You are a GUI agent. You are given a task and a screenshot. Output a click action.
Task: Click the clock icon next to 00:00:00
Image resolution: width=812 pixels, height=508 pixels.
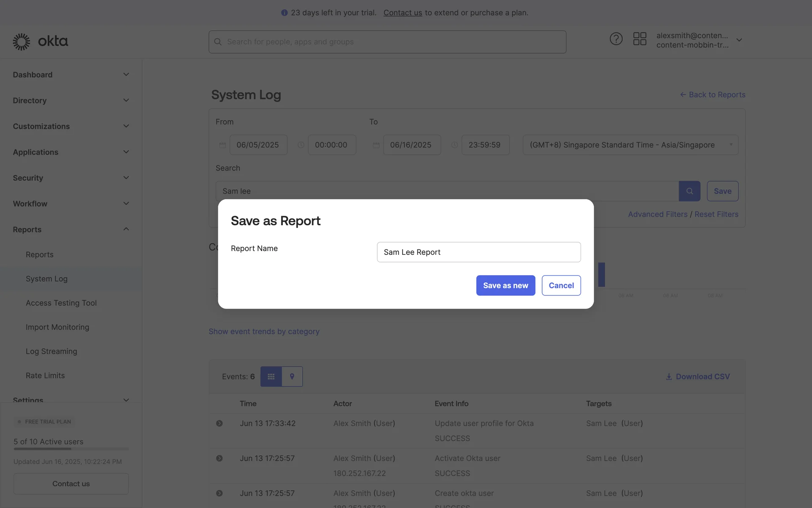pos(301,145)
